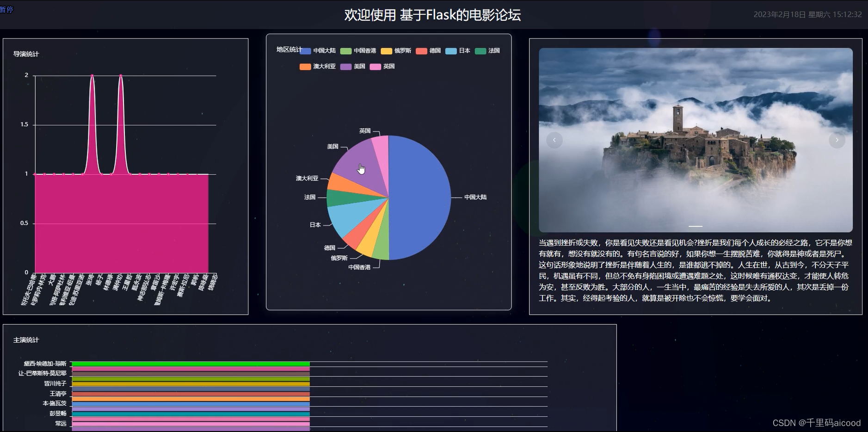
Task: Click the previous slide arrow on carousel
Action: [554, 140]
